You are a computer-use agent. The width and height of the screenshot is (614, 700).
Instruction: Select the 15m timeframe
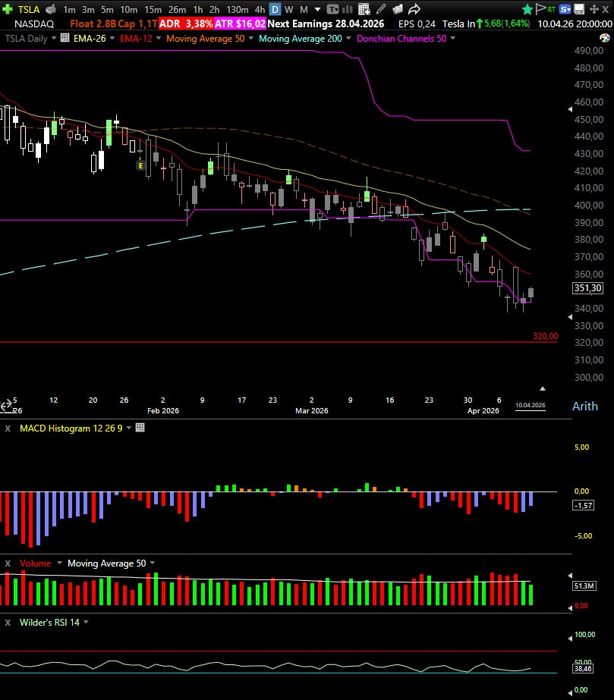pos(153,9)
